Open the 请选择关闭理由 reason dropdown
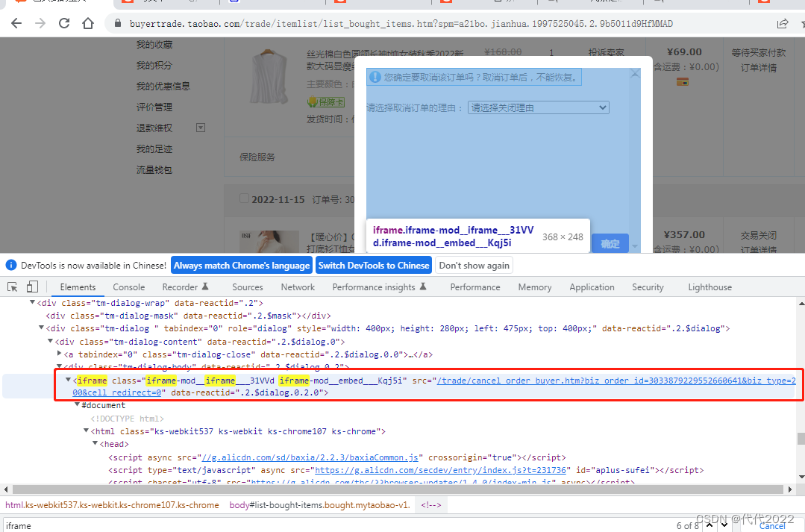Image resolution: width=805 pixels, height=532 pixels. [x=537, y=107]
